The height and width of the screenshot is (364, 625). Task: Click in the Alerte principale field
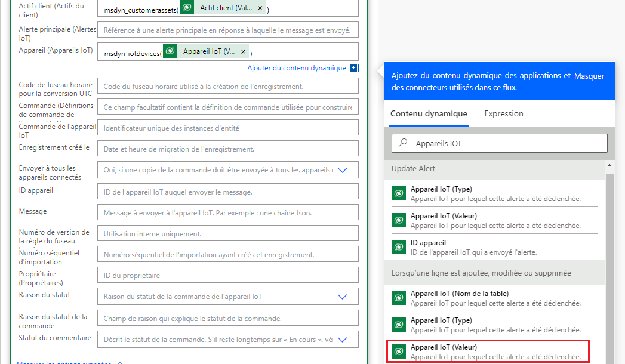tap(227, 30)
